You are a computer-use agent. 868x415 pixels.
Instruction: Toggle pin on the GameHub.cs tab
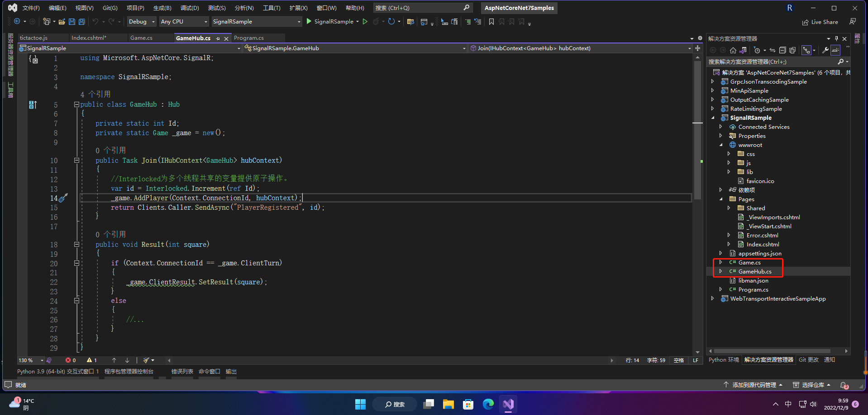[218, 38]
